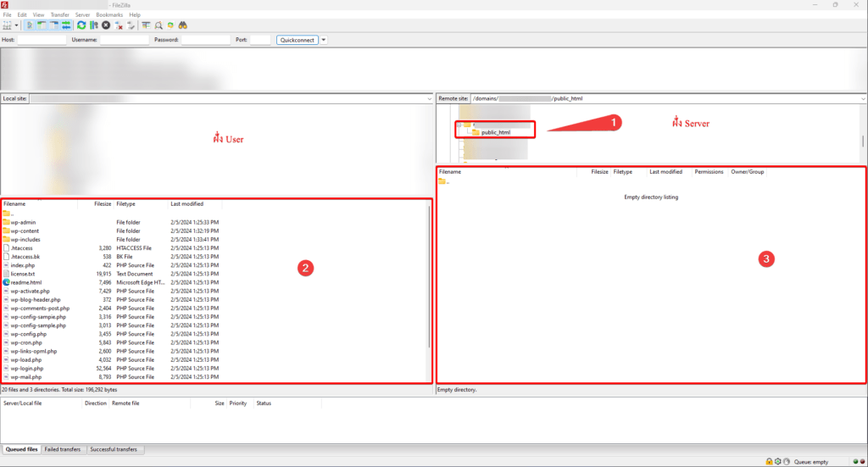Toggle local directory tree display
This screenshot has height=467, width=868.
click(x=42, y=25)
